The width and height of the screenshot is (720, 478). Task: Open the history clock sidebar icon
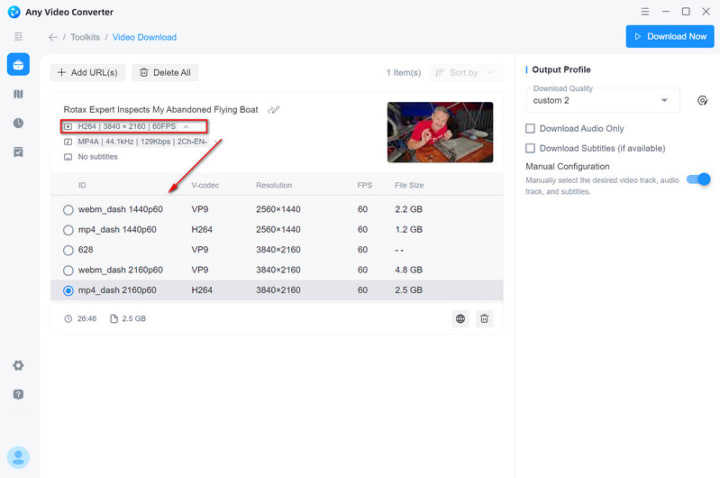(18, 123)
